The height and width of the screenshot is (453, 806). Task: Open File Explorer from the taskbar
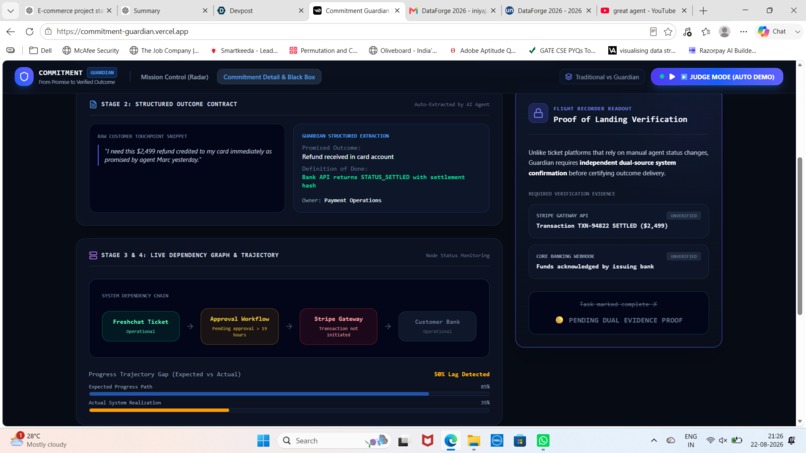(473, 441)
